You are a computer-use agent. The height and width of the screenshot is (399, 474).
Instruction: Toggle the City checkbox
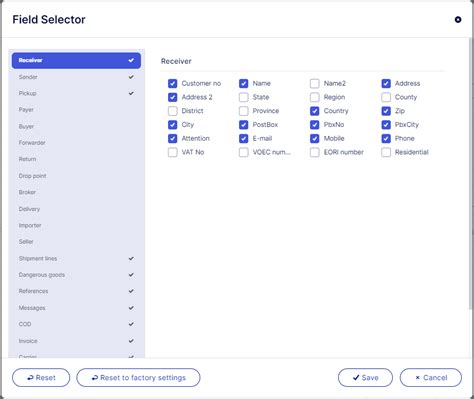(x=173, y=125)
